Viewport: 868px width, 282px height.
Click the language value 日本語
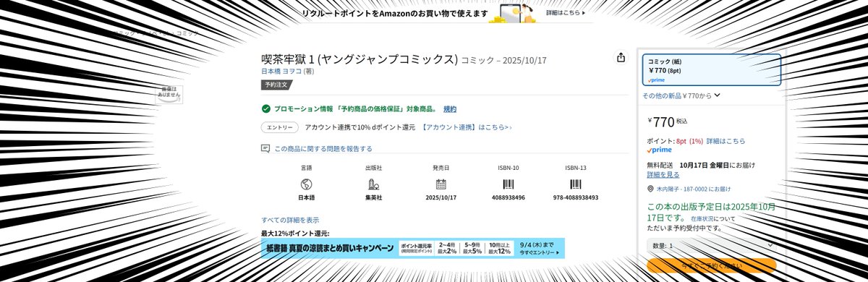(307, 197)
